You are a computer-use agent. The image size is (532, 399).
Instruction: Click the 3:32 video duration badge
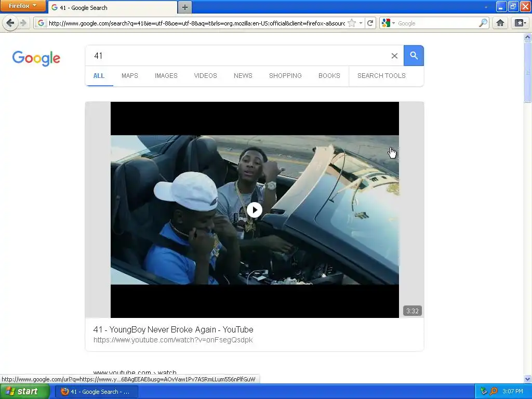click(412, 311)
